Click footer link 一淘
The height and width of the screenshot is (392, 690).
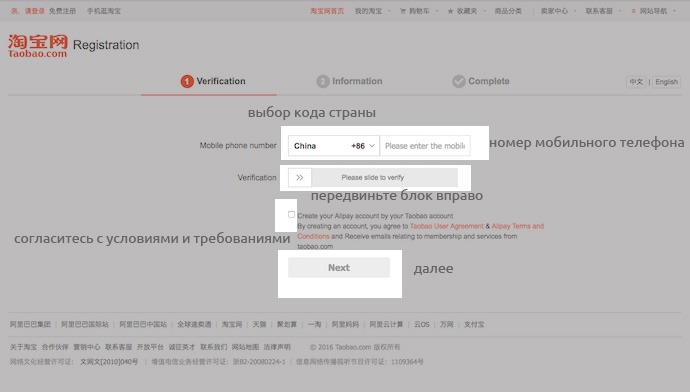pos(314,324)
